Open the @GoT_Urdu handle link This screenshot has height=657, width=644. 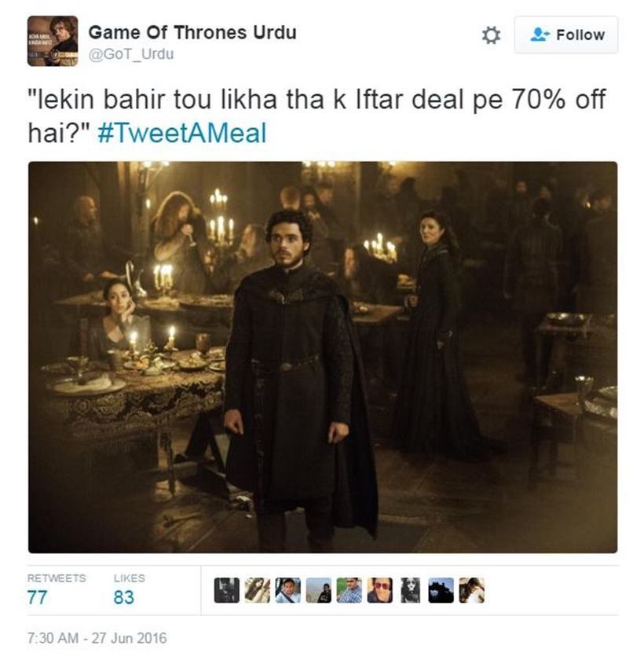130,54
